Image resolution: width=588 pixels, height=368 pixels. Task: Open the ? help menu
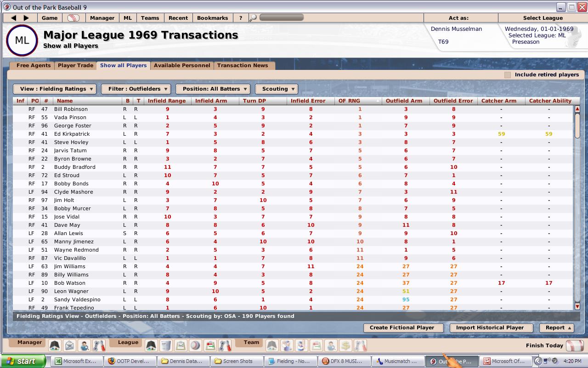tap(240, 18)
